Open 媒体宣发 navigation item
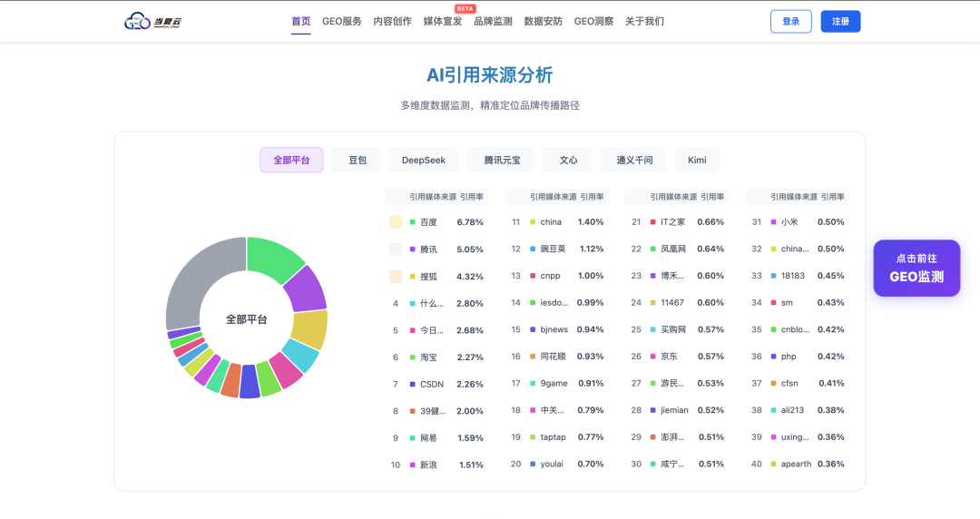Image resolution: width=980 pixels, height=519 pixels. tap(443, 21)
